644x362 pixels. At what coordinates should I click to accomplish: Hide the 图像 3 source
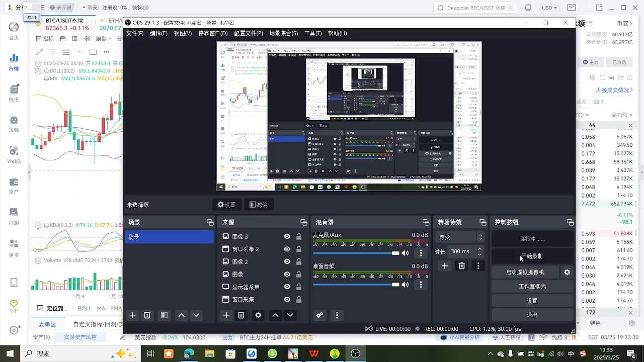(287, 236)
